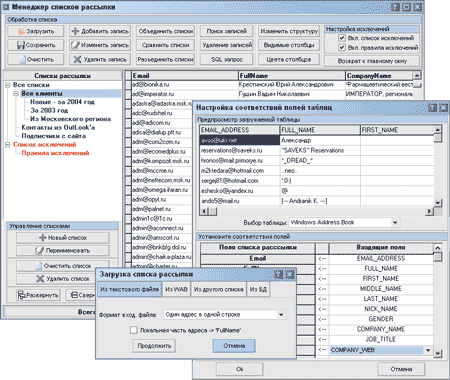450x380 pixels.
Task: Collapse the Все списки tree node
Action: (8, 85)
